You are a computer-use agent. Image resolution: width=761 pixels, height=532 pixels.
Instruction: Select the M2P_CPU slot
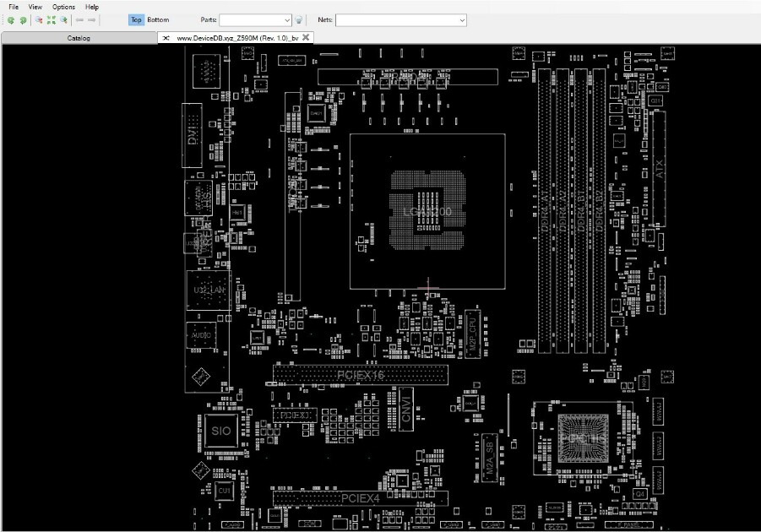coord(472,334)
